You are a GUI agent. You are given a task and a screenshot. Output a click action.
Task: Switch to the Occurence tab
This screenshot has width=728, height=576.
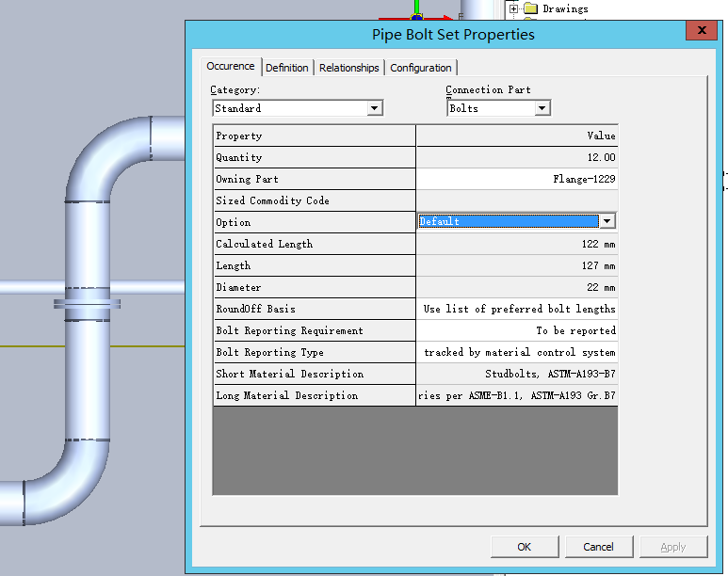pos(231,67)
